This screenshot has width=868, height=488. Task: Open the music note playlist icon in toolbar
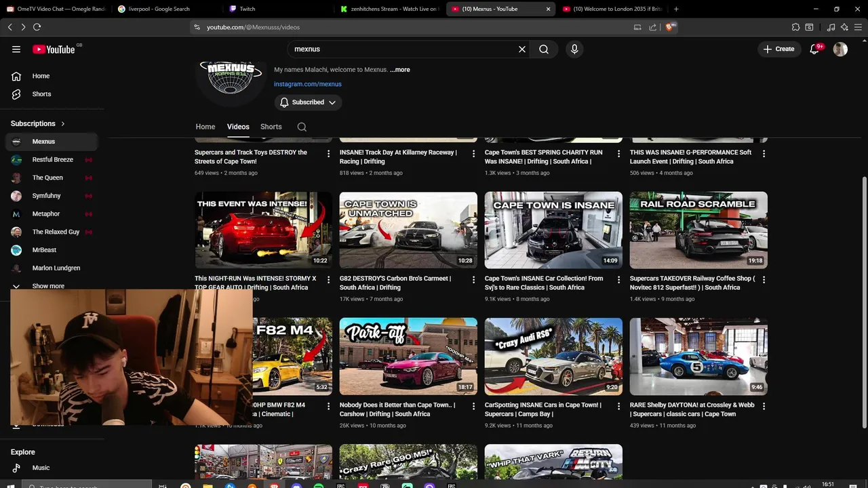tap(831, 27)
